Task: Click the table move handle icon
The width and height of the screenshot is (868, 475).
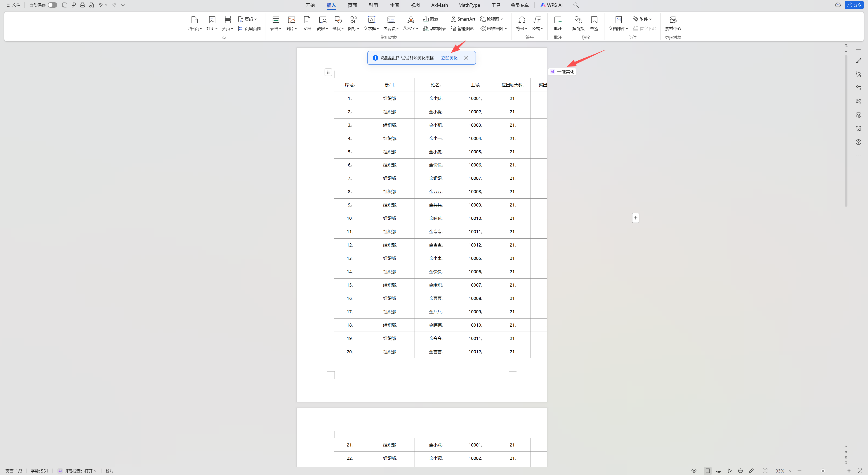Action: pyautogui.click(x=328, y=72)
